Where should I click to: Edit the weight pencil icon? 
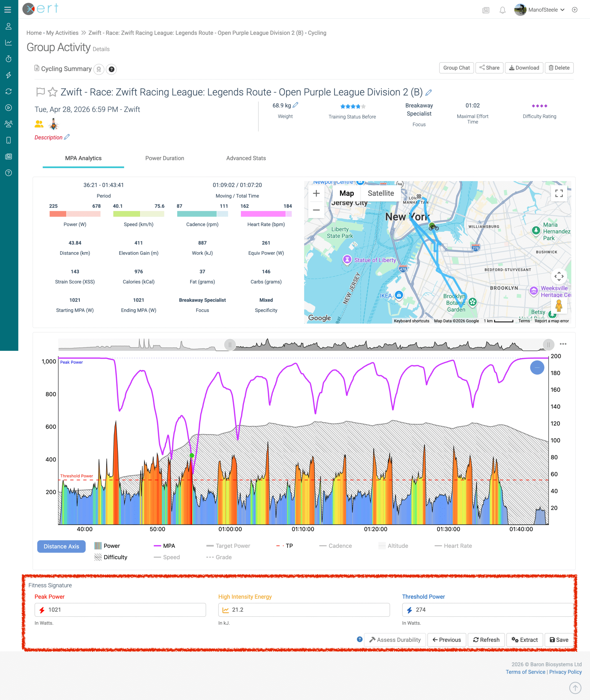(295, 105)
